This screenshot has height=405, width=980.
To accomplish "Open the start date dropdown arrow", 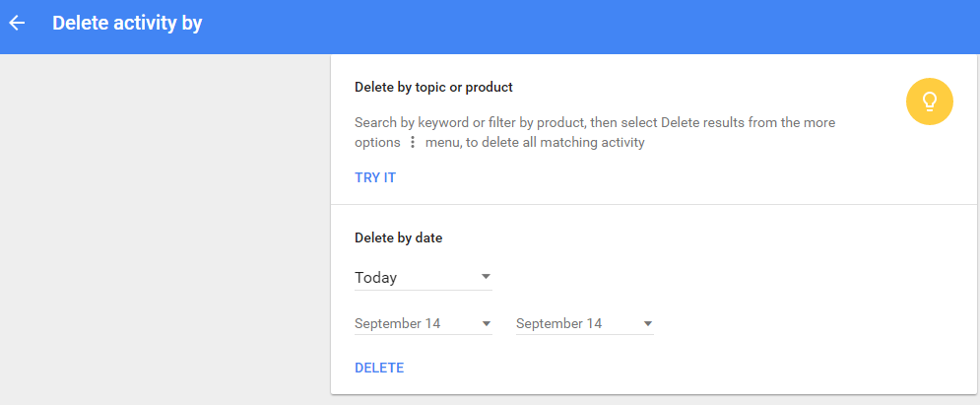I will pyautogui.click(x=486, y=323).
